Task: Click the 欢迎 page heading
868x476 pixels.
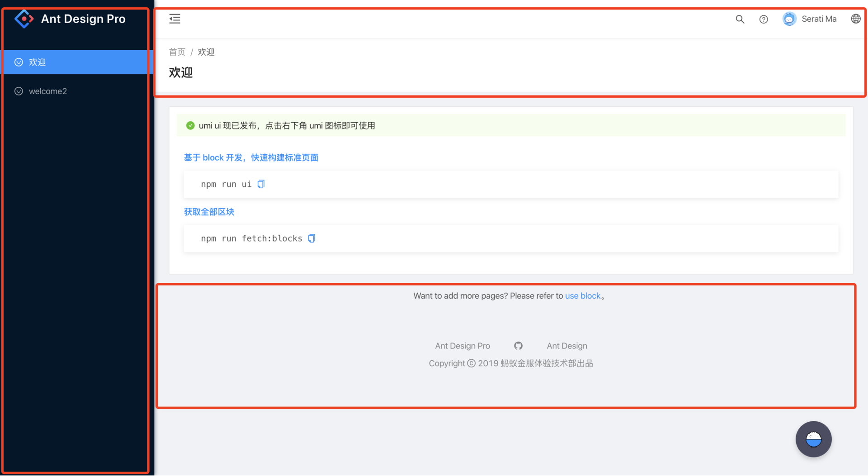Action: (x=181, y=72)
